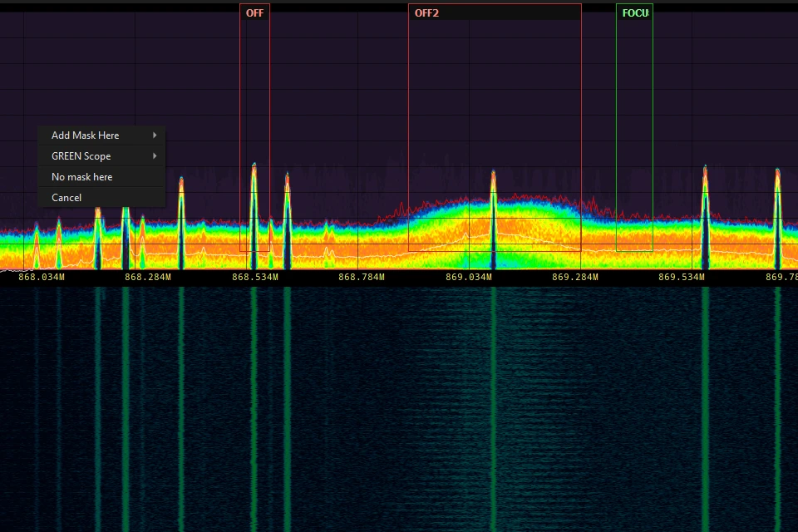Screen dimensions: 798x532
Task: Choose the No mask here option
Action: pos(81,177)
